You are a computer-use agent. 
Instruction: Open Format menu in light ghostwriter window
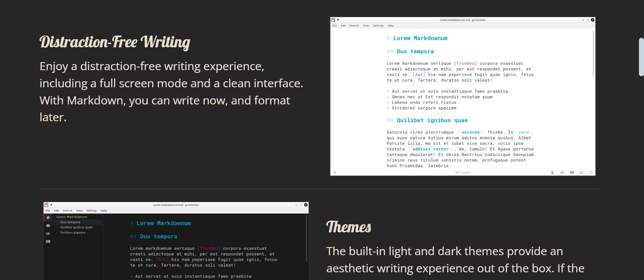click(x=354, y=26)
